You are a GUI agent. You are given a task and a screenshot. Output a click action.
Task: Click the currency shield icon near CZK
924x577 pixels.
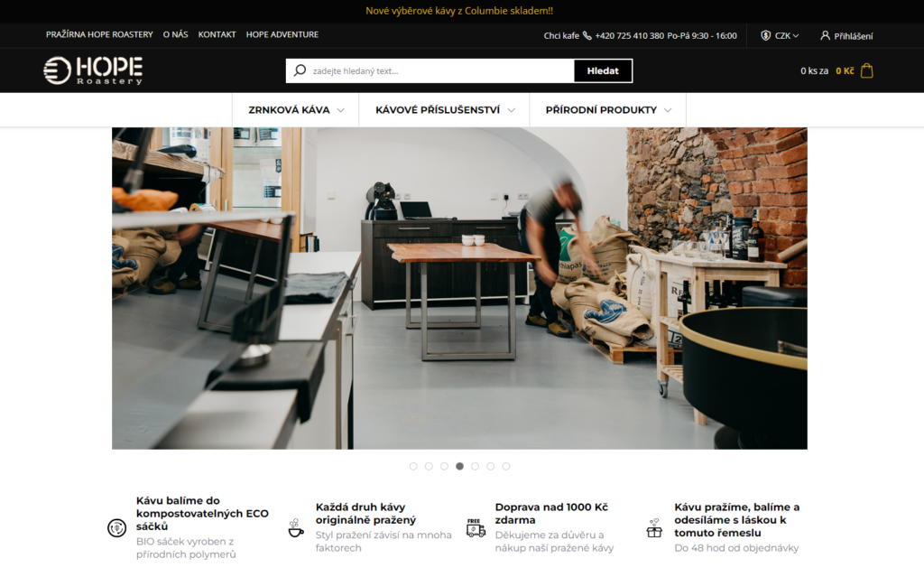765,35
